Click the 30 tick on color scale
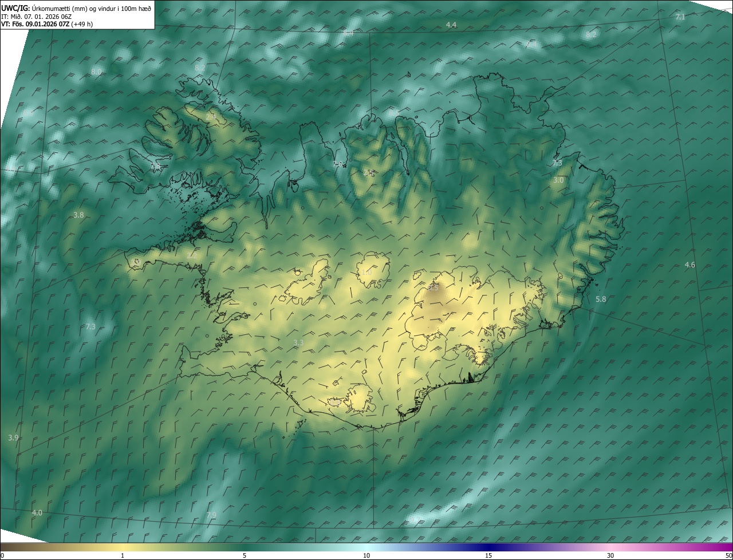Screen dimensions: 733x560 click(x=610, y=556)
